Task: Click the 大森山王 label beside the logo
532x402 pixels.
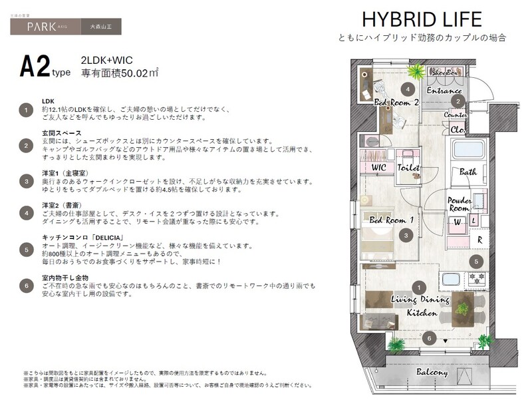Action: click(x=101, y=27)
